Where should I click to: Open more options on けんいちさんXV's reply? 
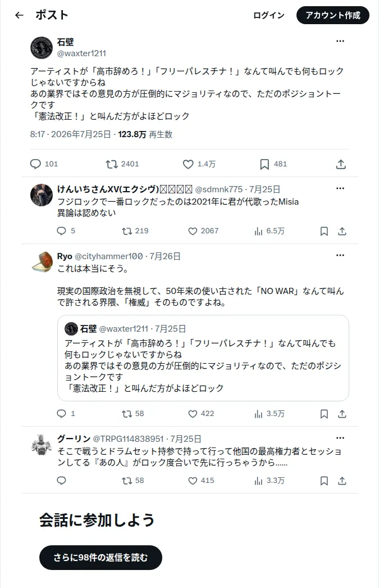pos(340,188)
